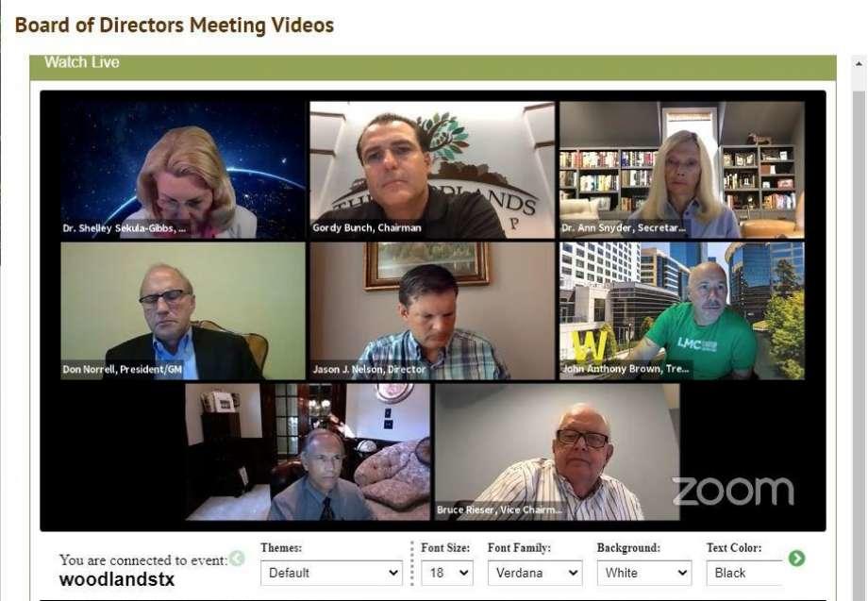The image size is (868, 601).
Task: Click the unlabeled participant tile with sofa
Action: (308, 452)
